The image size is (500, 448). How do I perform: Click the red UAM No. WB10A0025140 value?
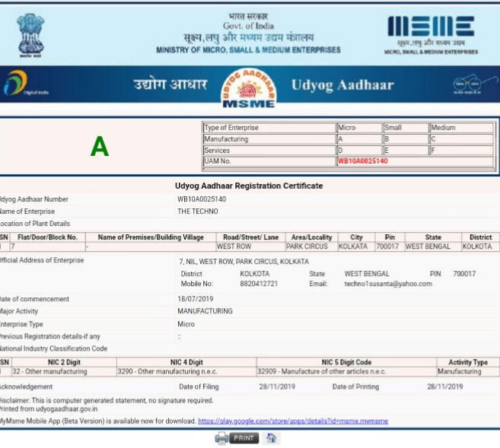pyautogui.click(x=362, y=161)
